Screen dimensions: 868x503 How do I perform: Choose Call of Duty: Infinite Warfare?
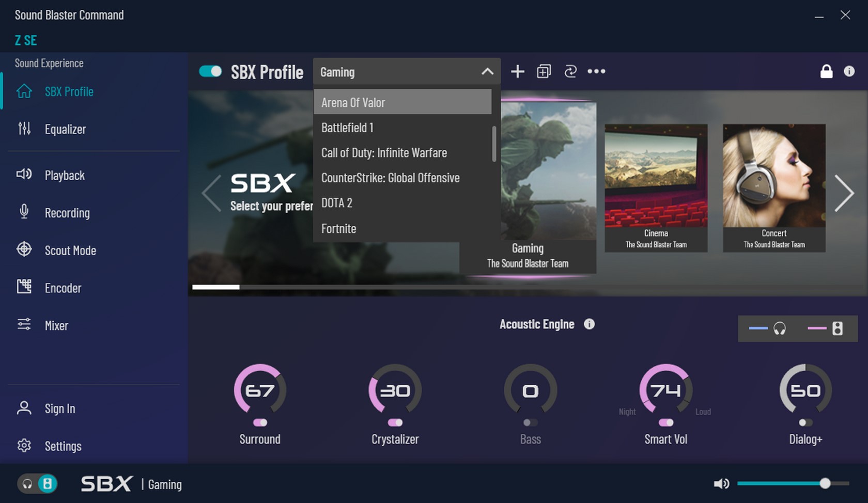tap(402, 153)
